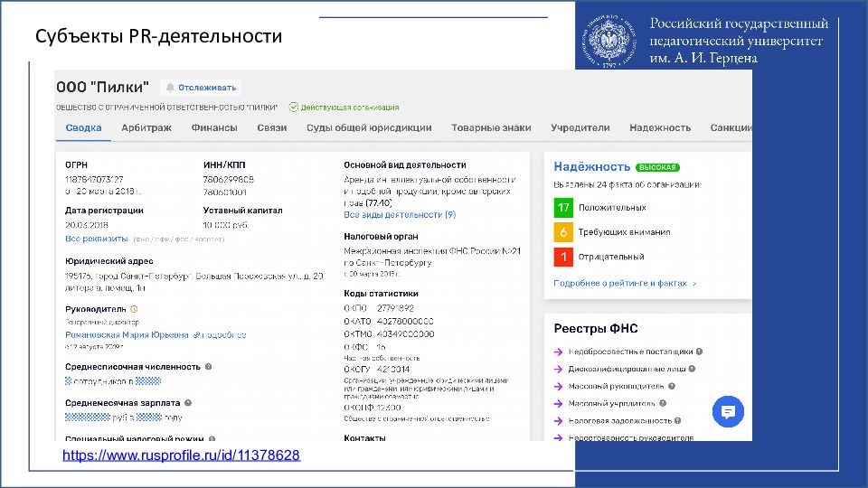Click the bell Отслеживать button

click(201, 88)
